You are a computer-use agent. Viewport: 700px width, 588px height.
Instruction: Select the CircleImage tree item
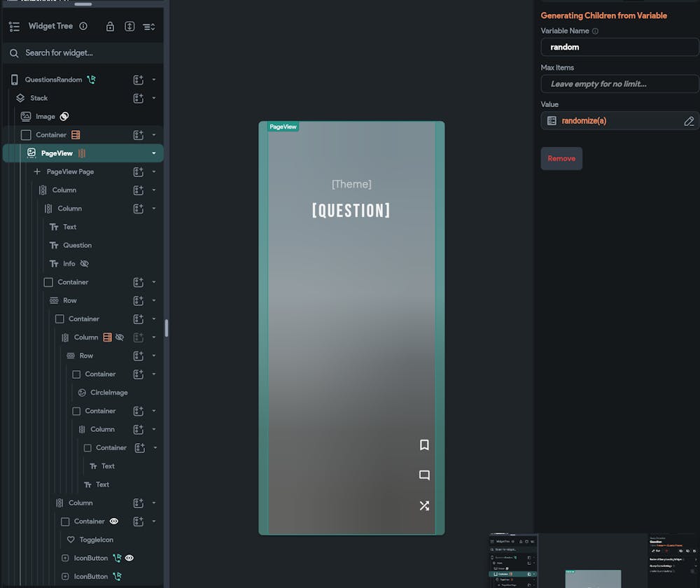108,393
